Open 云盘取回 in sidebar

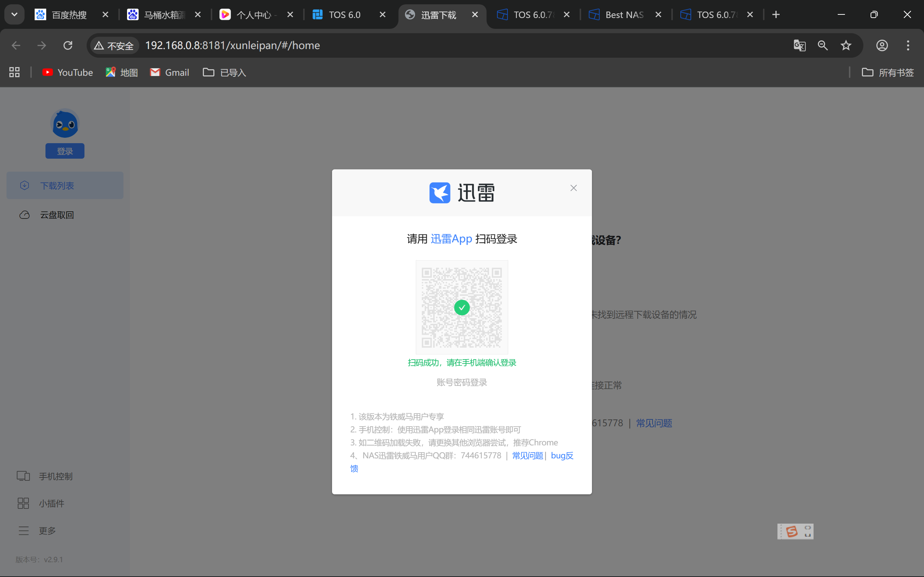coord(57,215)
